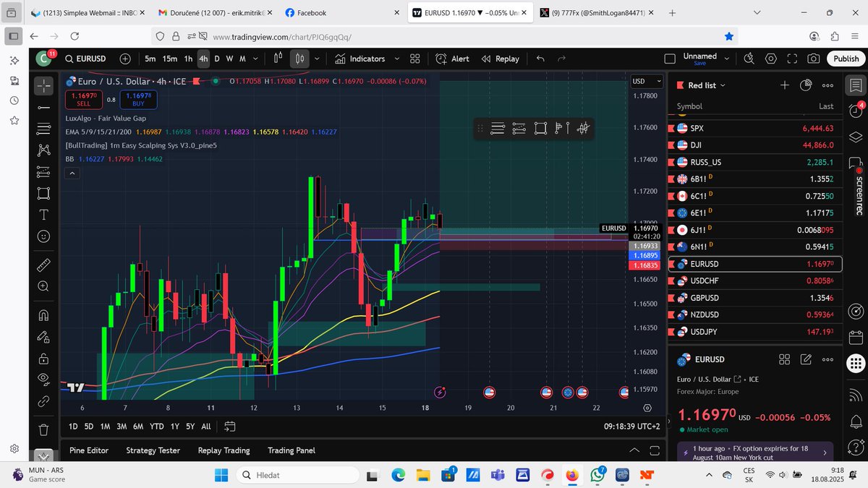This screenshot has height=488, width=868.
Task: Set chart range to 1Y
Action: (175, 427)
